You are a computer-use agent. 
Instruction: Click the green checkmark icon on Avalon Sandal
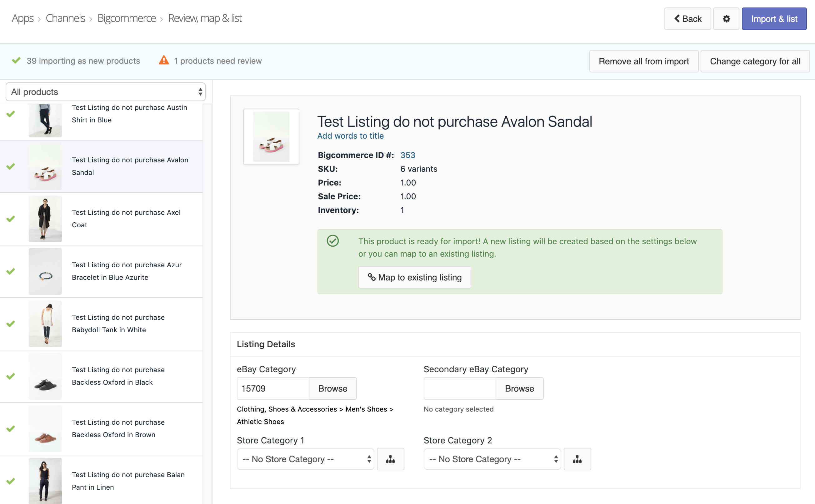click(11, 166)
